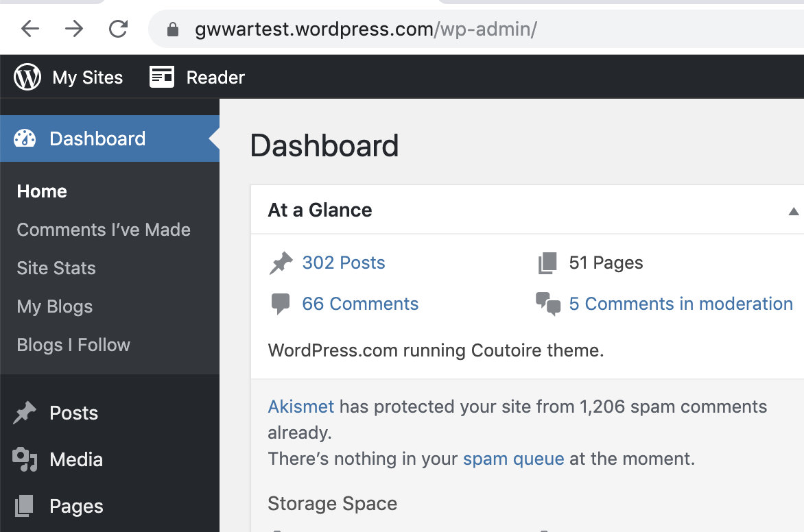Image resolution: width=804 pixels, height=532 pixels.
Task: Open the spam queue link
Action: point(513,459)
